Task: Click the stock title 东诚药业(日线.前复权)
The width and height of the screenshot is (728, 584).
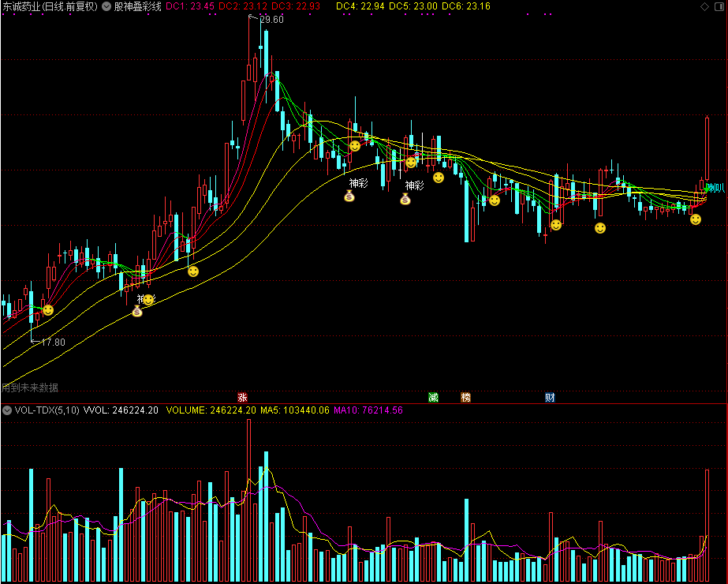Action: coord(50,6)
